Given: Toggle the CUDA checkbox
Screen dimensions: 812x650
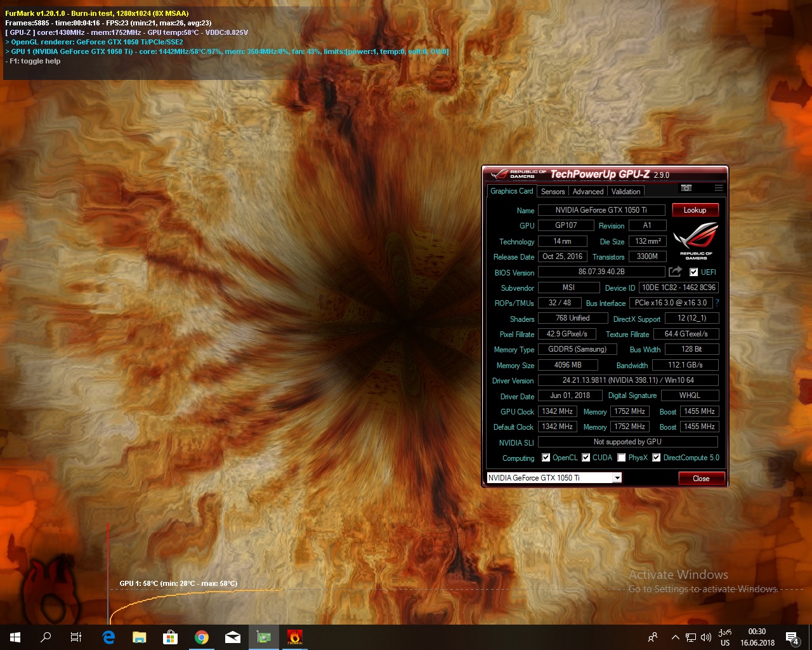Looking at the screenshot, I should [x=586, y=458].
